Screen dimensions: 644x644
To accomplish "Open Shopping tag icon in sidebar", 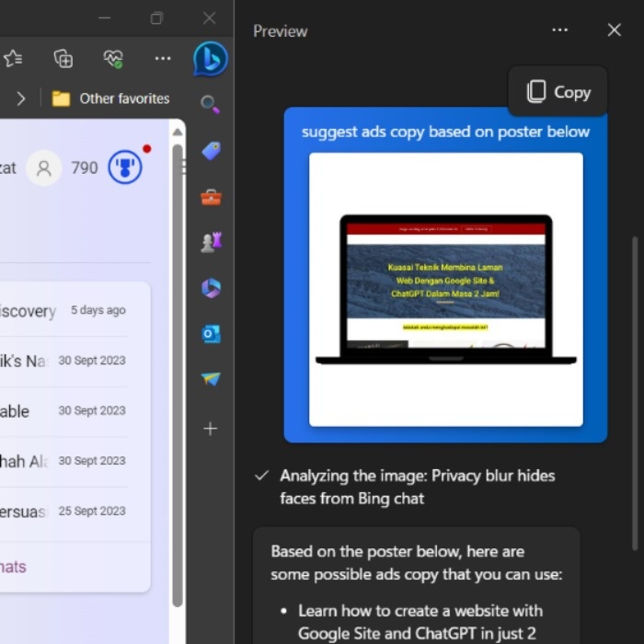I will [x=211, y=151].
